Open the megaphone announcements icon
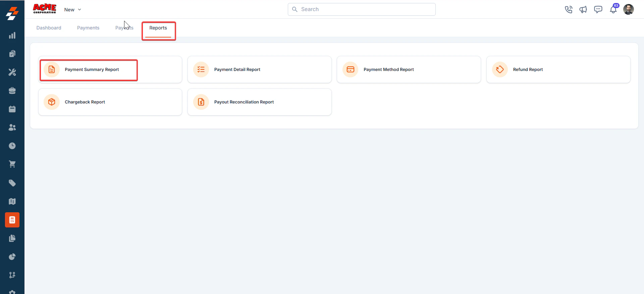This screenshot has height=294, width=644. tap(583, 9)
